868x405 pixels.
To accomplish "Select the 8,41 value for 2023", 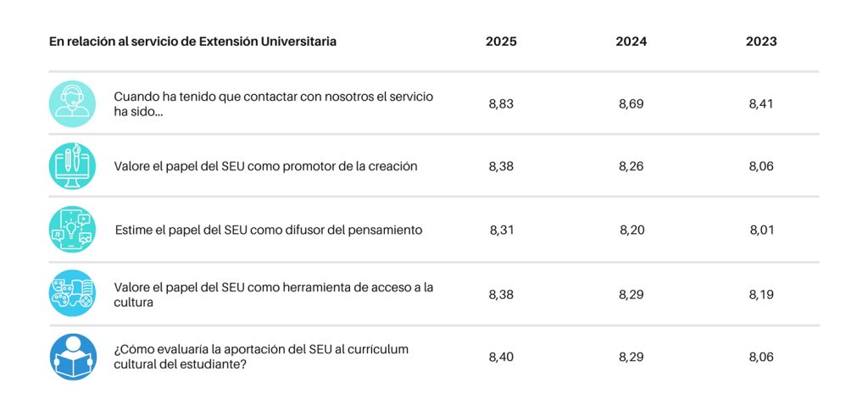I will pos(761,104).
